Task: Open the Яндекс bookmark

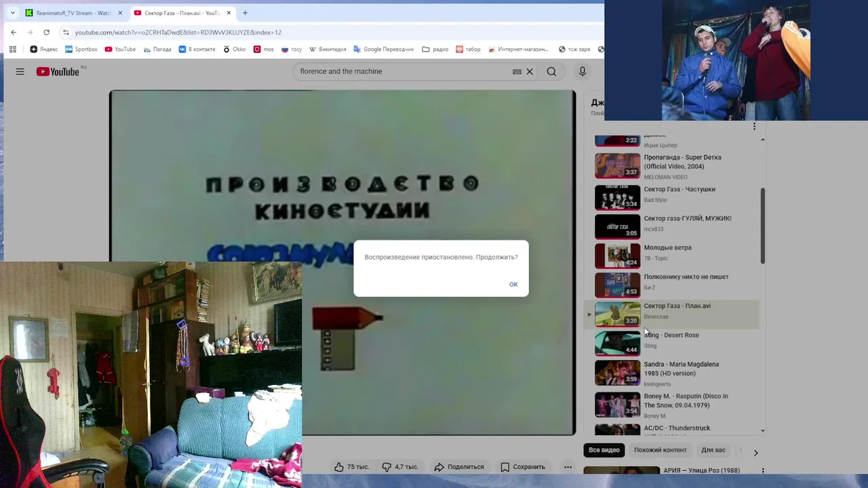Action: pyautogui.click(x=43, y=49)
